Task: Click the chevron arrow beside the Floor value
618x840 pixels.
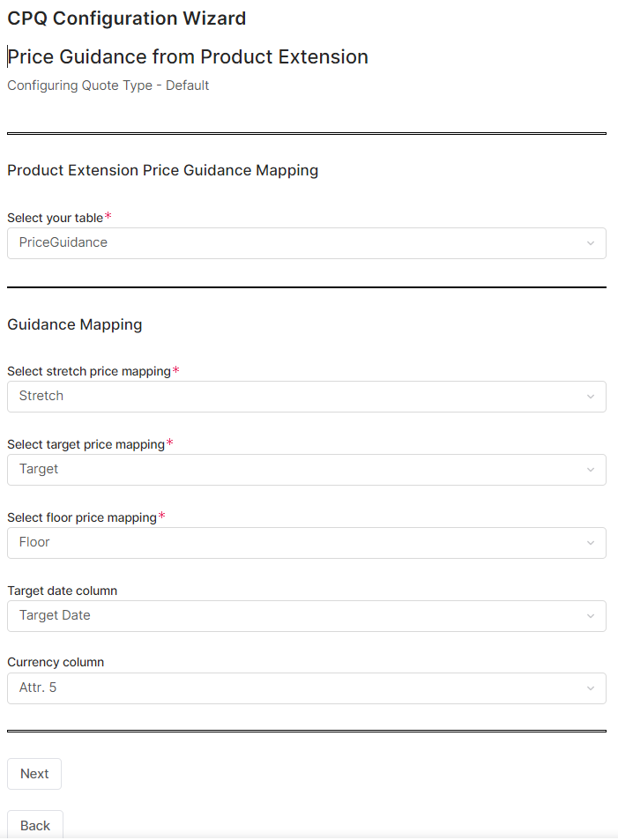Action: pos(591,543)
